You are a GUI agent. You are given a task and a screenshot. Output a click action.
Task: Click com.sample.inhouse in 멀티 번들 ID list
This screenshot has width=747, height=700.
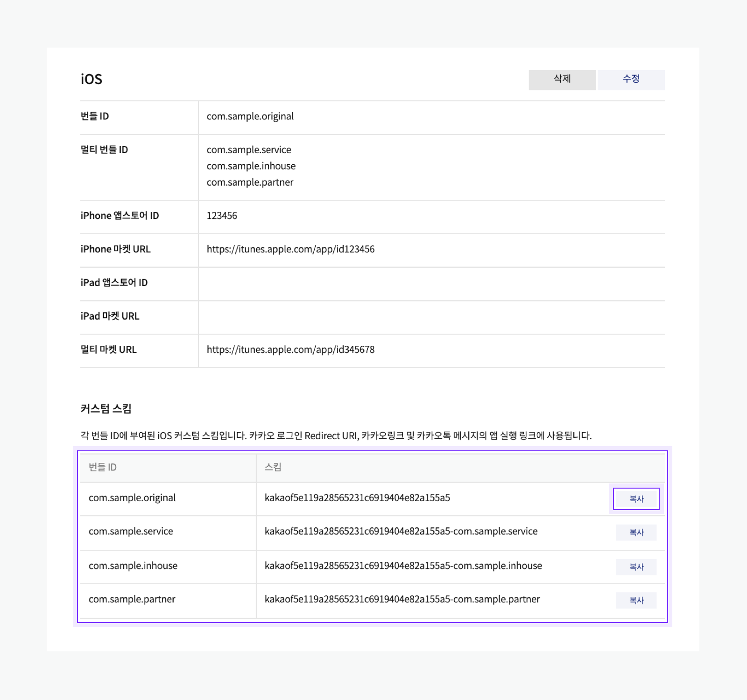tap(251, 166)
